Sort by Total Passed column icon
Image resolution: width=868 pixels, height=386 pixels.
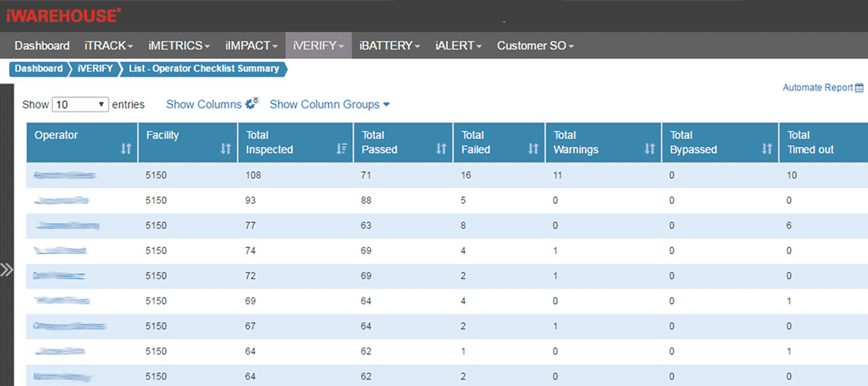click(441, 149)
